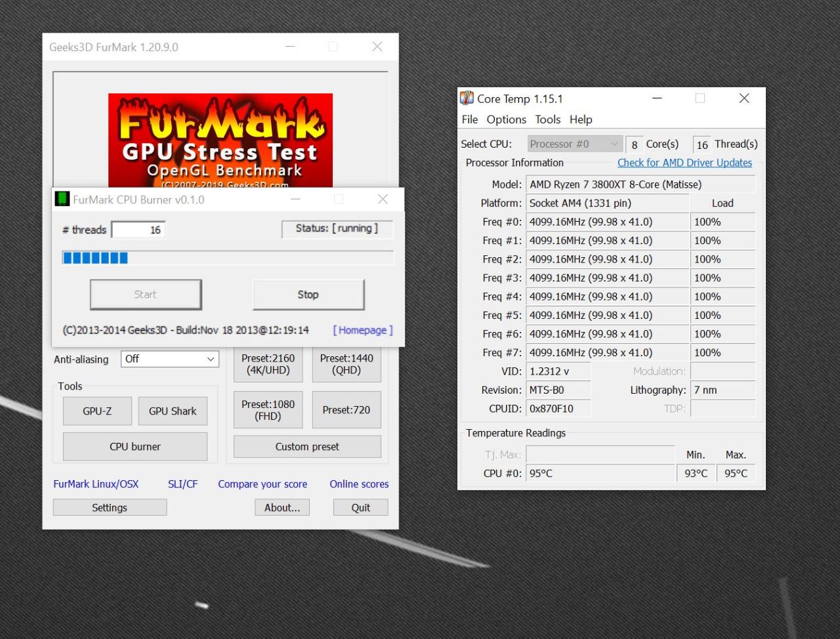Click the Platform Socket AM4 field
The image size is (840, 639).
608,203
